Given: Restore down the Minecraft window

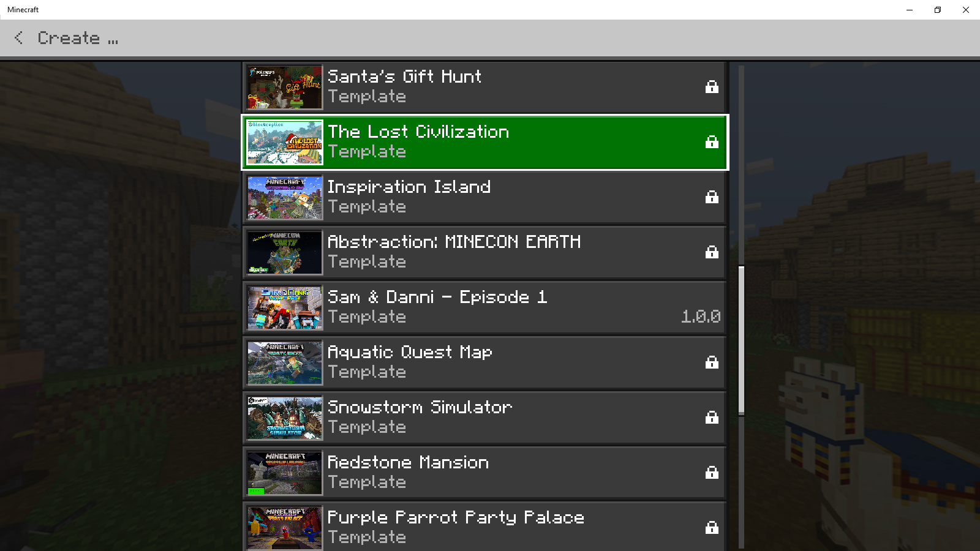Looking at the screenshot, I should (938, 10).
